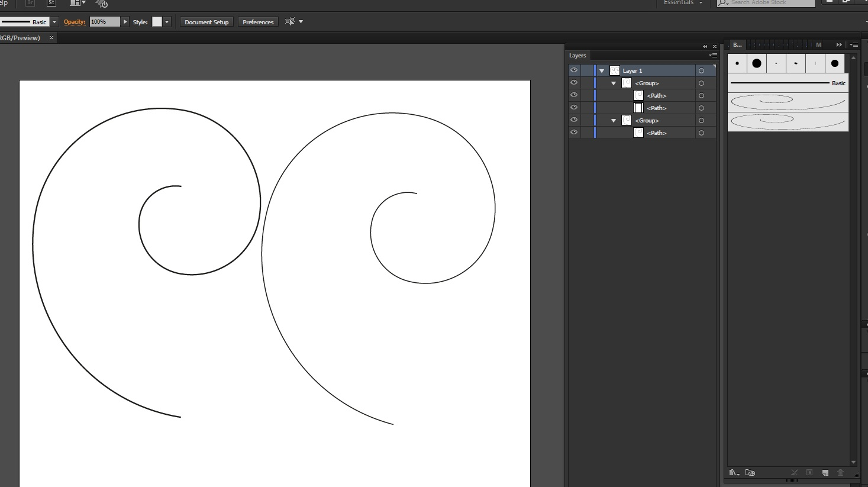Open the Layers panel options menu

coord(713,56)
